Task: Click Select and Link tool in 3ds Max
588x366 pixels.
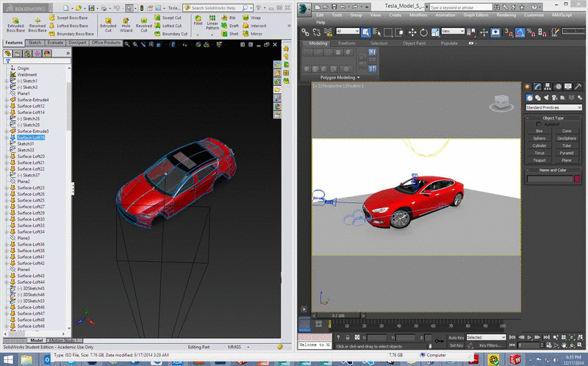Action: 306,32
